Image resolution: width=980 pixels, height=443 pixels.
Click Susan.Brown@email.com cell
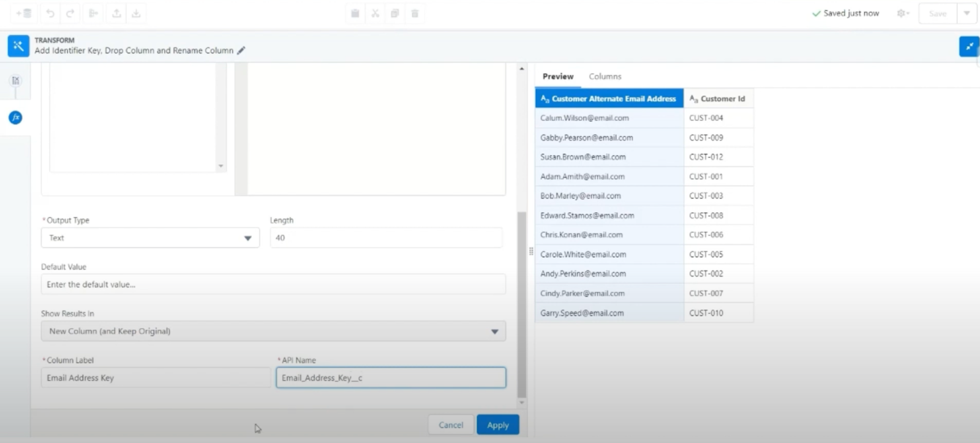click(x=609, y=157)
